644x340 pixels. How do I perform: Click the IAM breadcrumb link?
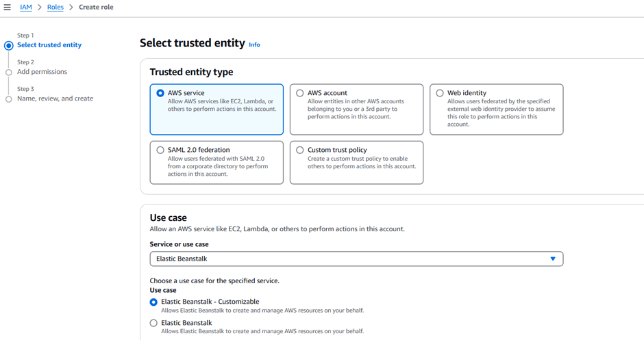point(26,8)
